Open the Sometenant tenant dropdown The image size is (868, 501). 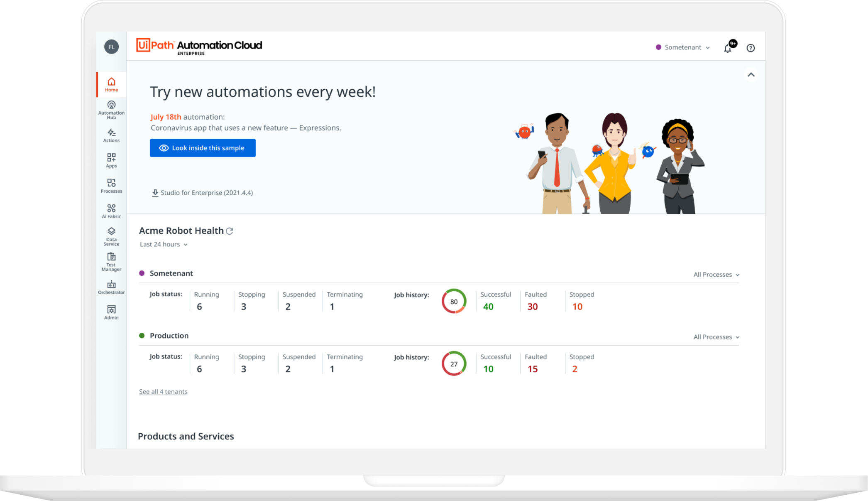[683, 47]
